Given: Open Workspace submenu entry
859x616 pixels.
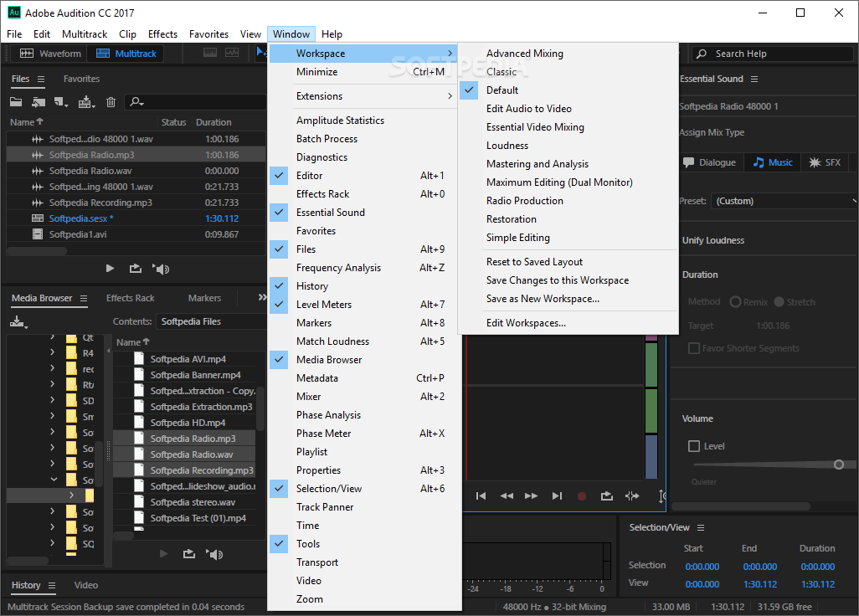Looking at the screenshot, I should tap(364, 54).
